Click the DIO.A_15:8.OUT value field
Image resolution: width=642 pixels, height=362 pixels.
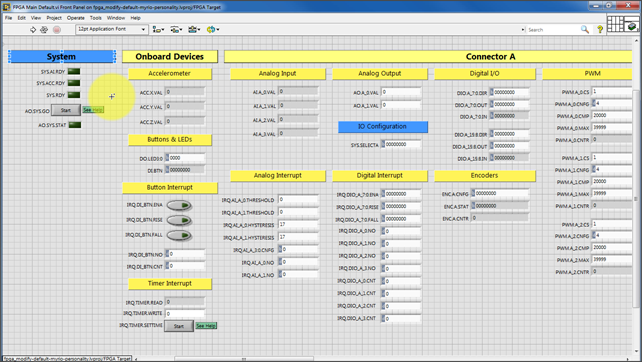(x=510, y=146)
